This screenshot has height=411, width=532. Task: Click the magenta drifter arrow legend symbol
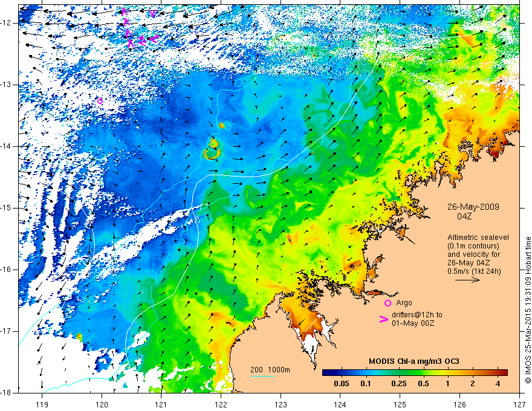tap(384, 319)
